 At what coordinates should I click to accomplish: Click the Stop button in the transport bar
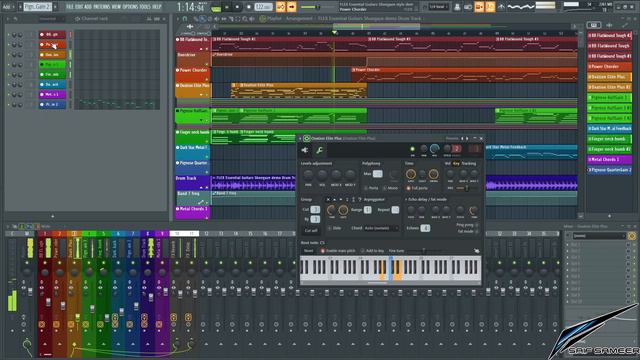[237, 7]
